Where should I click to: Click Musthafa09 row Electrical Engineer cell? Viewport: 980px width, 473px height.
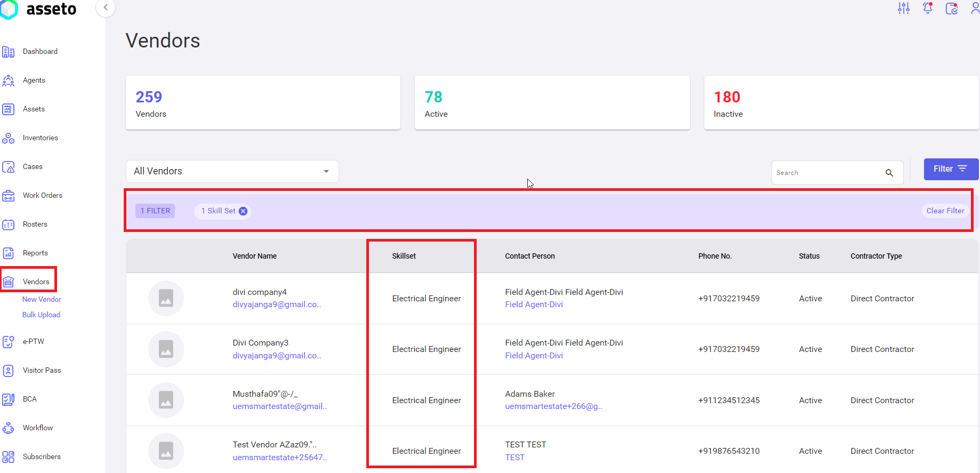(x=427, y=400)
